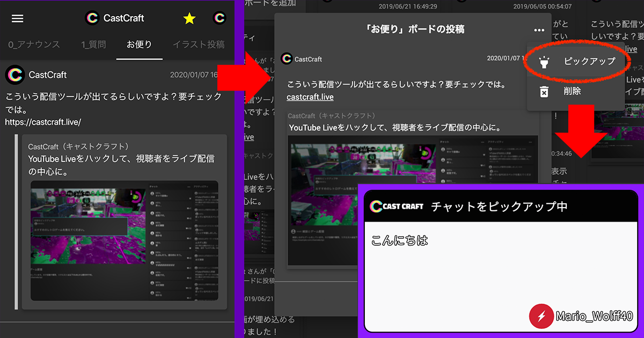Click the flashlight pickup icon in the menu
This screenshot has width=644, height=338.
click(544, 62)
